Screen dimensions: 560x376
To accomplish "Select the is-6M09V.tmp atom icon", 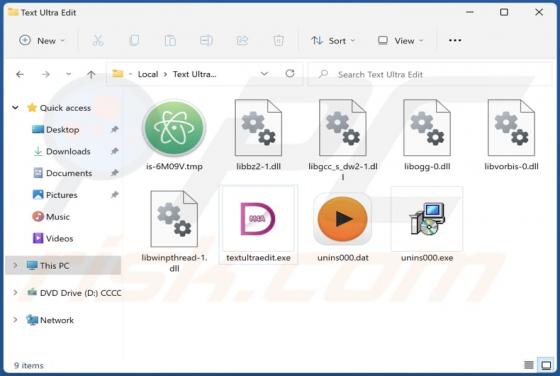I will 174,128.
